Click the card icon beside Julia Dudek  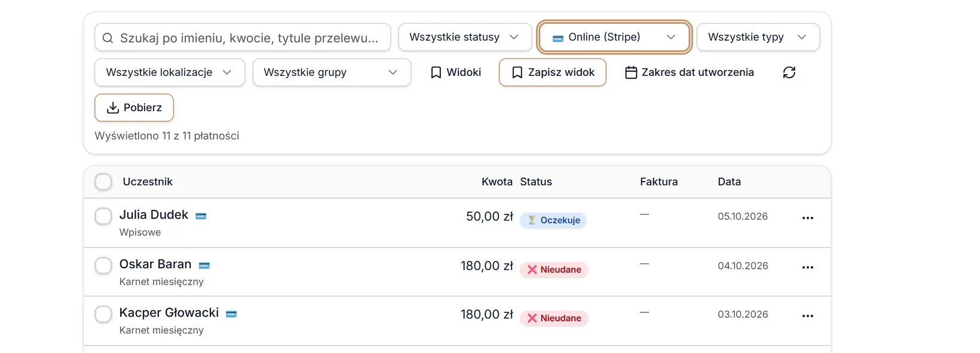point(201,216)
